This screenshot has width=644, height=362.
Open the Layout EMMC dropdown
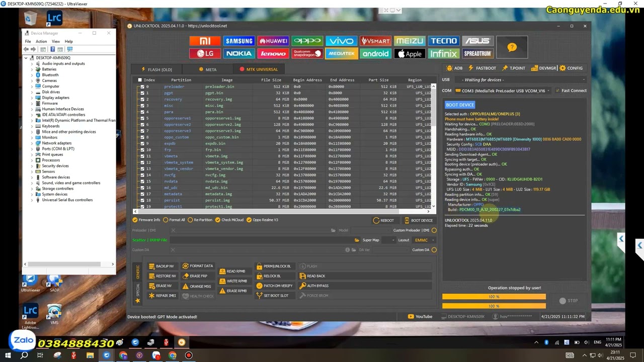pos(424,240)
